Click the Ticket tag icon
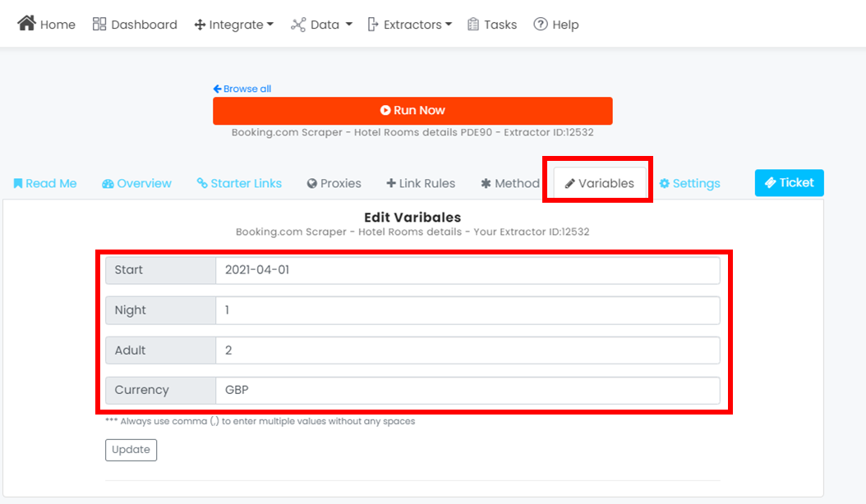This screenshot has height=504, width=866. [x=771, y=183]
